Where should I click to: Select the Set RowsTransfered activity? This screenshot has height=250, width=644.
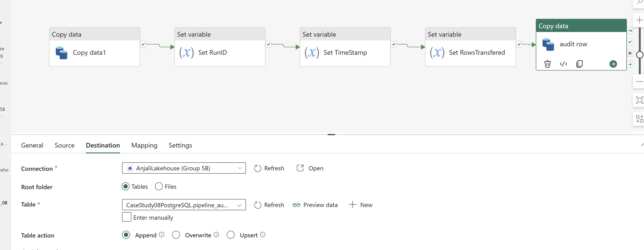470,47
